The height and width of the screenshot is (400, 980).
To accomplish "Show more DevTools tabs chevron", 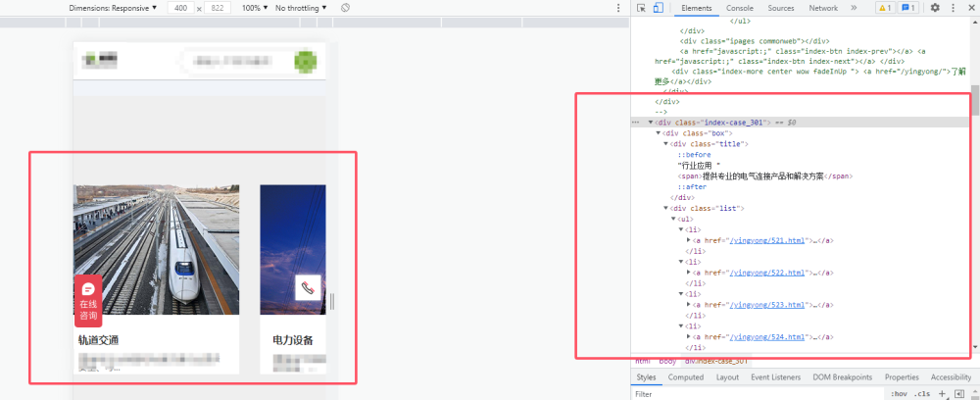I will 854,8.
